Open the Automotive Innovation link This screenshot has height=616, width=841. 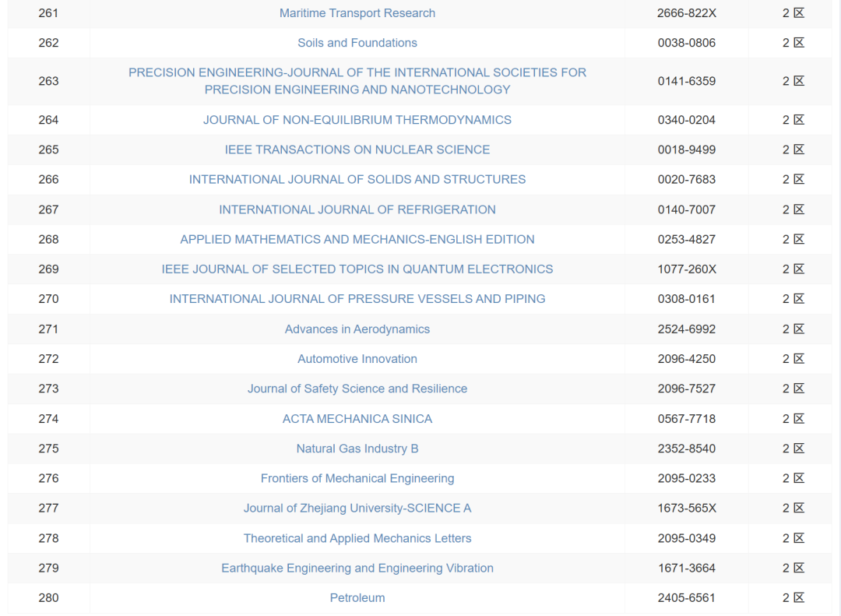tap(357, 359)
